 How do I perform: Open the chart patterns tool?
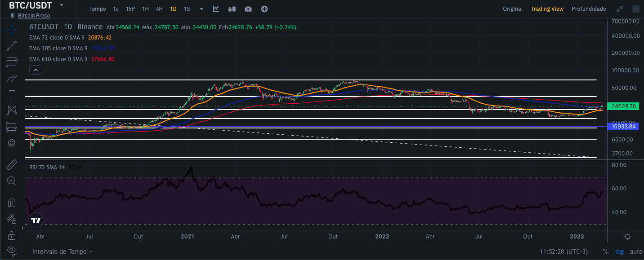coord(12,110)
